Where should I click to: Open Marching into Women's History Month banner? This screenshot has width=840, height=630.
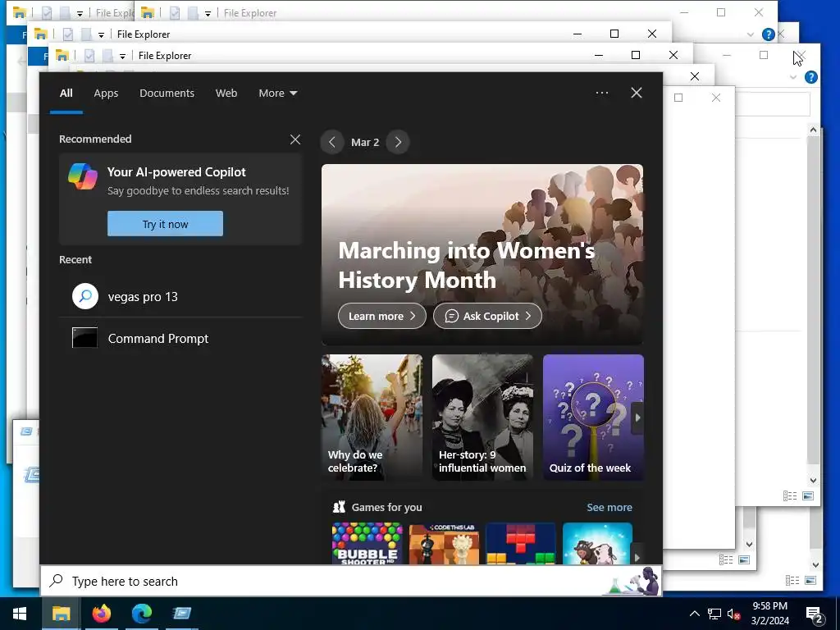click(482, 254)
